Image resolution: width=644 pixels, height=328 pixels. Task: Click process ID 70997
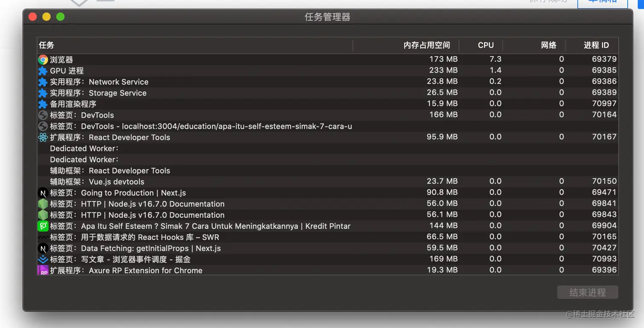604,103
